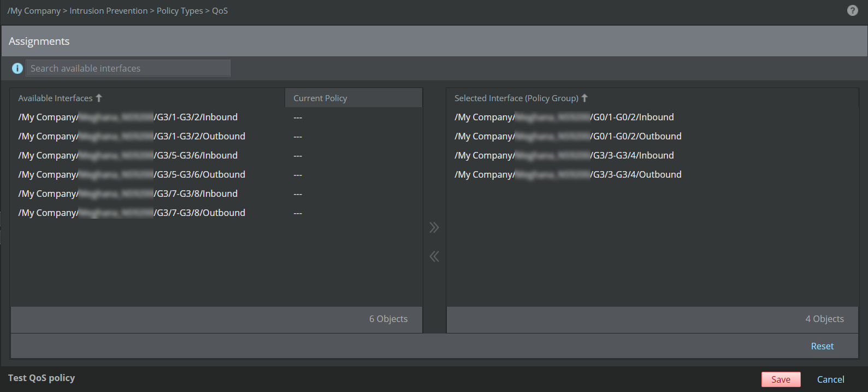Click the Save button
This screenshot has width=868, height=392.
pos(781,379)
